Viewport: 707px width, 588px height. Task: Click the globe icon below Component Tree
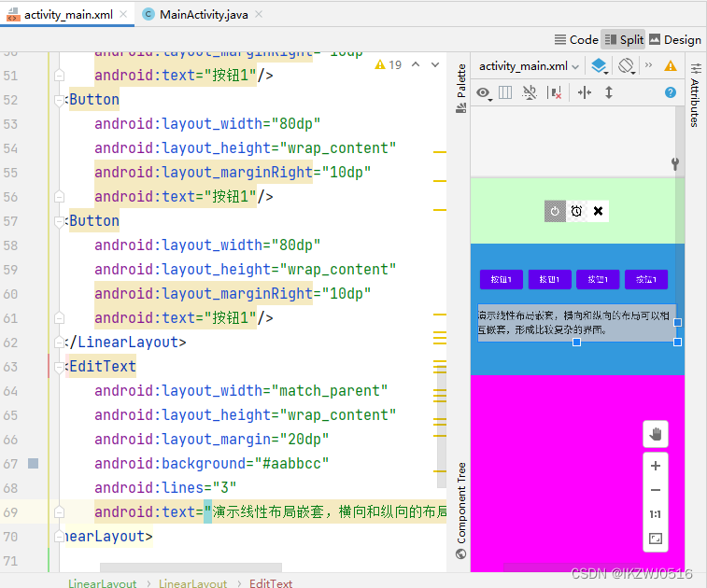pyautogui.click(x=460, y=553)
